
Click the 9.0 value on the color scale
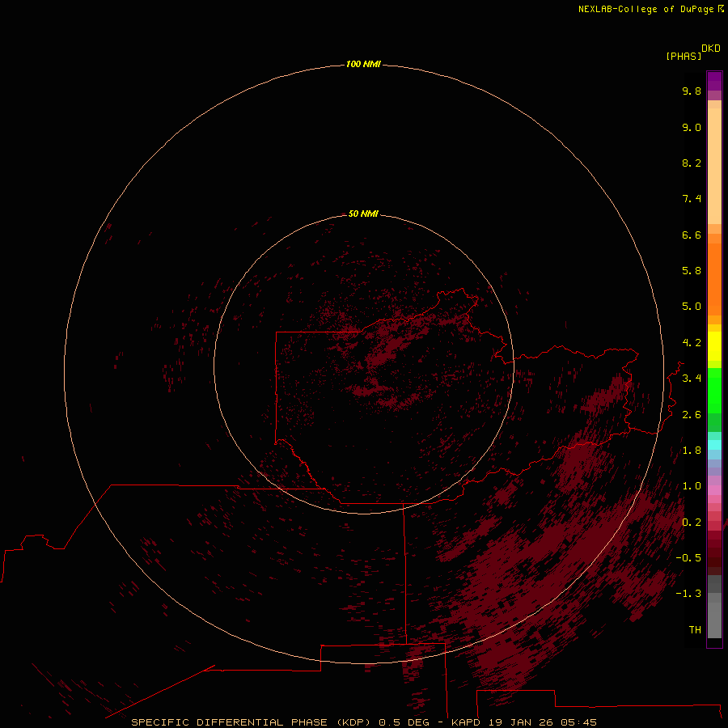click(692, 127)
